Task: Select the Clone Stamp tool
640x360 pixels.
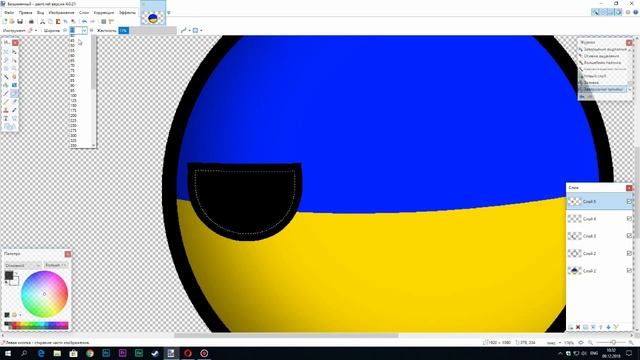Action: (x=6, y=110)
